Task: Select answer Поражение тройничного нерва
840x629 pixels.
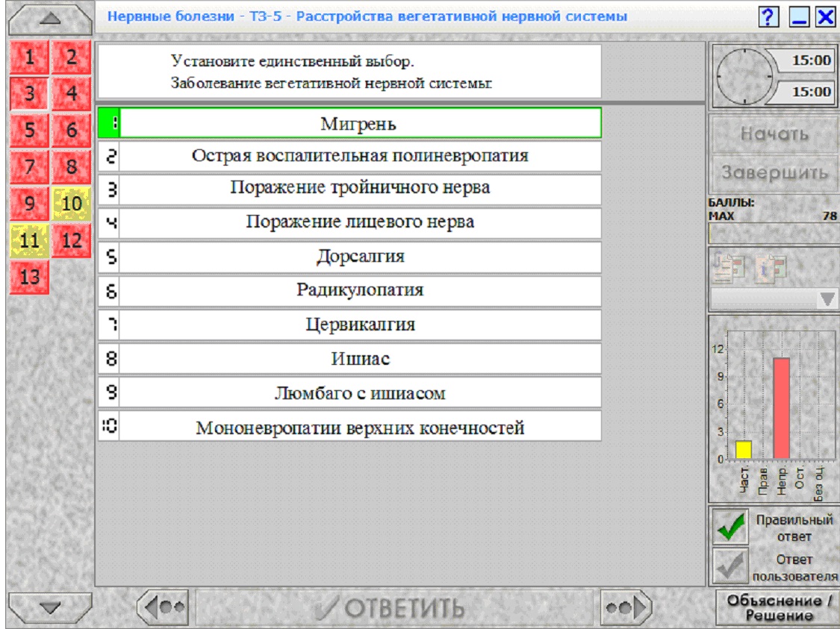Action: click(350, 189)
